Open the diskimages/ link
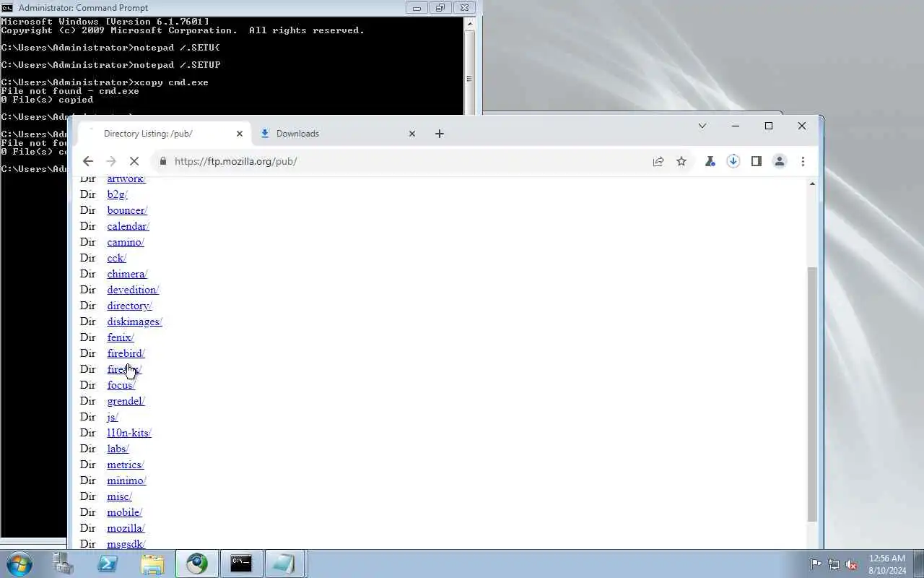Screen dimensions: 924x578 [135, 322]
